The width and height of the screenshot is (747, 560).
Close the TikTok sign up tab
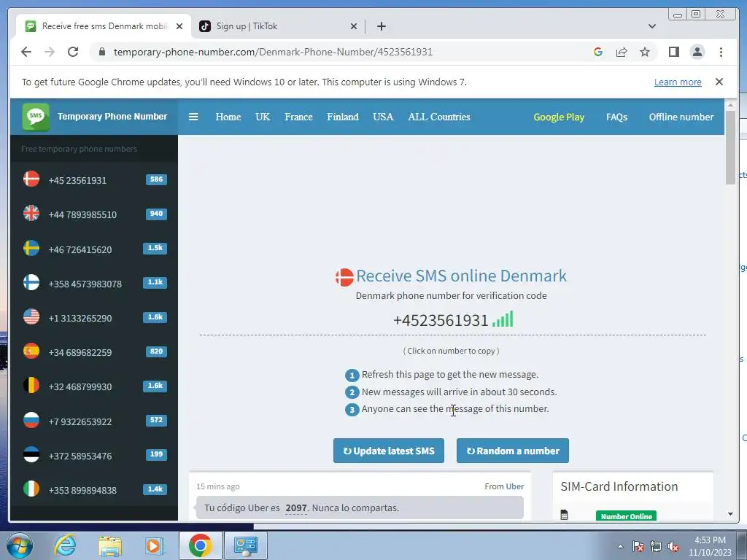click(x=354, y=27)
